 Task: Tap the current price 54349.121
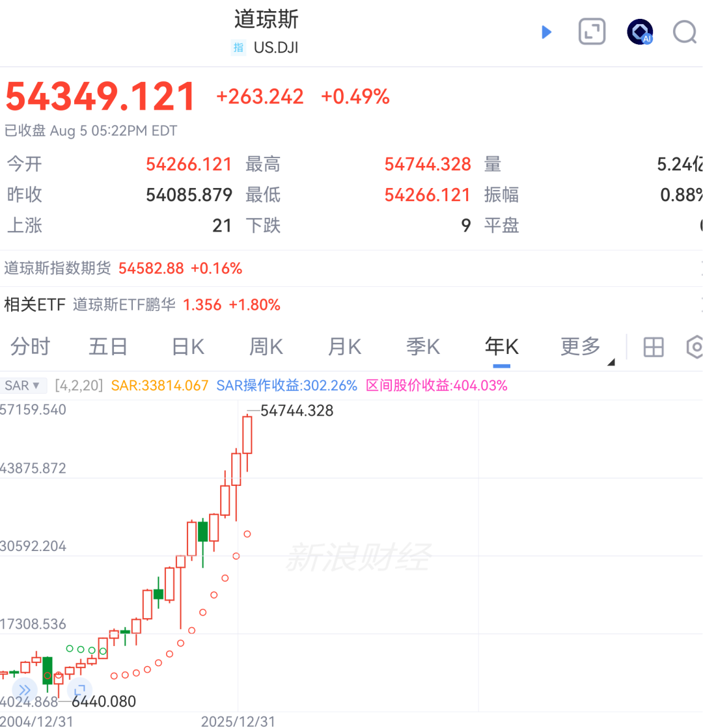click(x=100, y=96)
